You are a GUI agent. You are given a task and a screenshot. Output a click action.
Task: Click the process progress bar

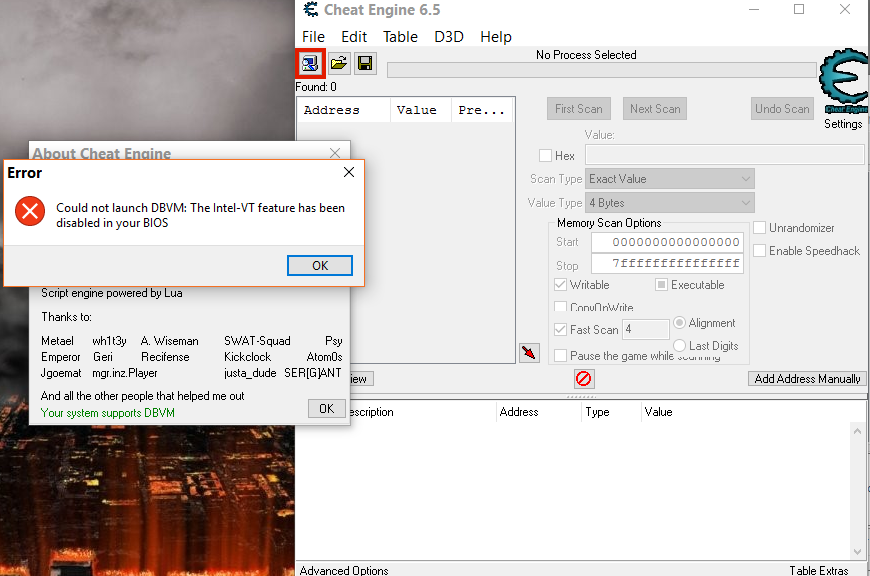coord(601,70)
